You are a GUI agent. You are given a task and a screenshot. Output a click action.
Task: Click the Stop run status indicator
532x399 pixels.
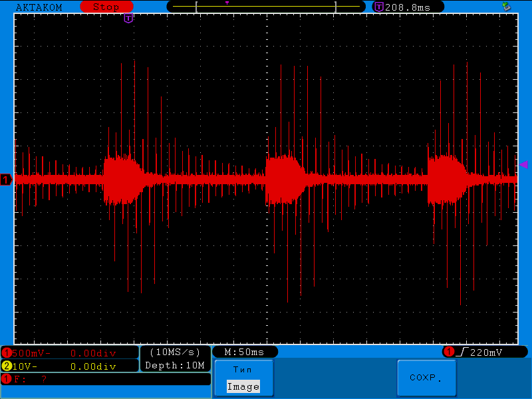coord(106,7)
